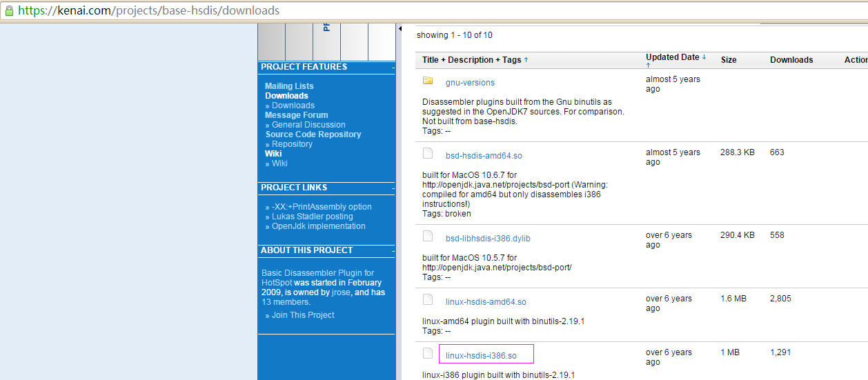
Task: Sort by Downloads column header
Action: pos(791,60)
